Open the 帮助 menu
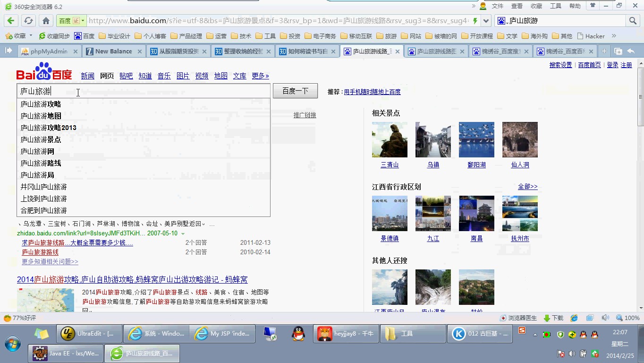Image resolution: width=644 pixels, height=363 pixels. (575, 6)
